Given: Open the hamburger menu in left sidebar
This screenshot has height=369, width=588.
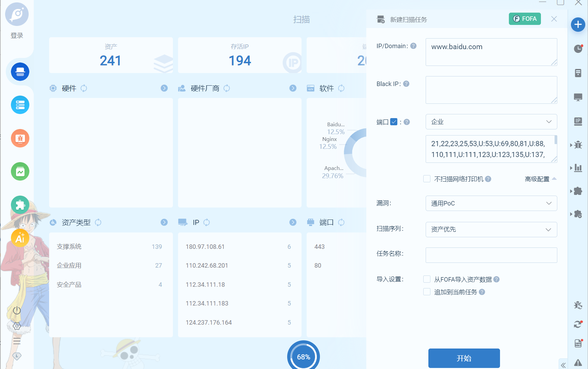Looking at the screenshot, I should pyautogui.click(x=17, y=341).
